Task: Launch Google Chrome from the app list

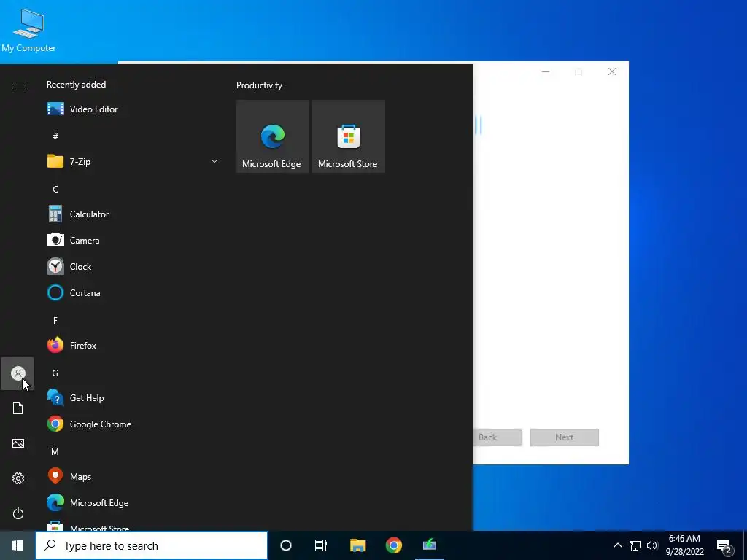Action: click(x=133, y=424)
